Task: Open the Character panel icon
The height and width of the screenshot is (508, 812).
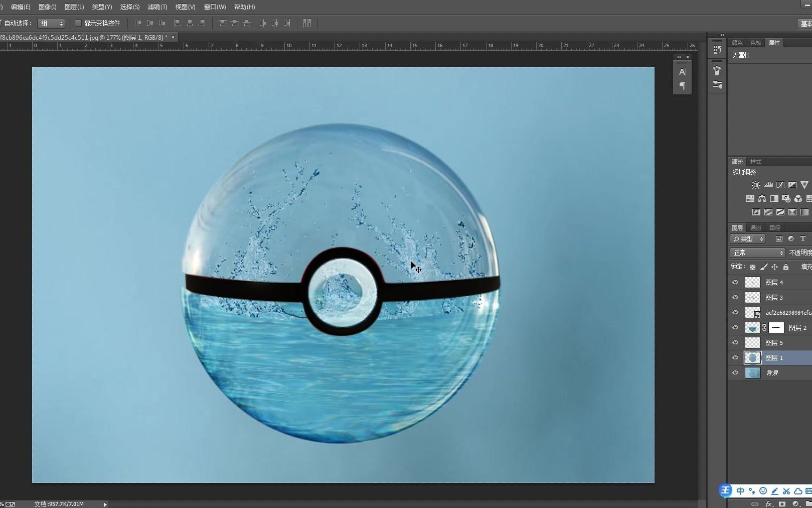Action: pos(683,72)
